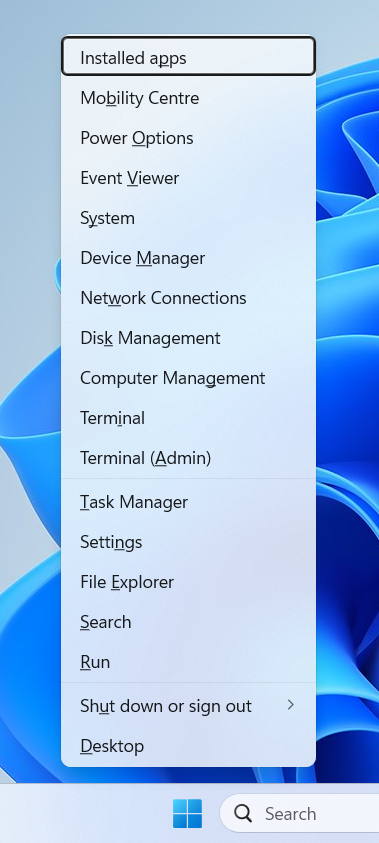
Task: Launch Computer Management
Action: [x=188, y=378]
